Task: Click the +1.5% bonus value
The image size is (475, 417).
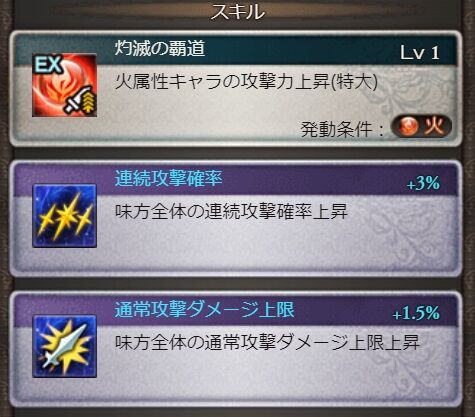Action: point(416,313)
